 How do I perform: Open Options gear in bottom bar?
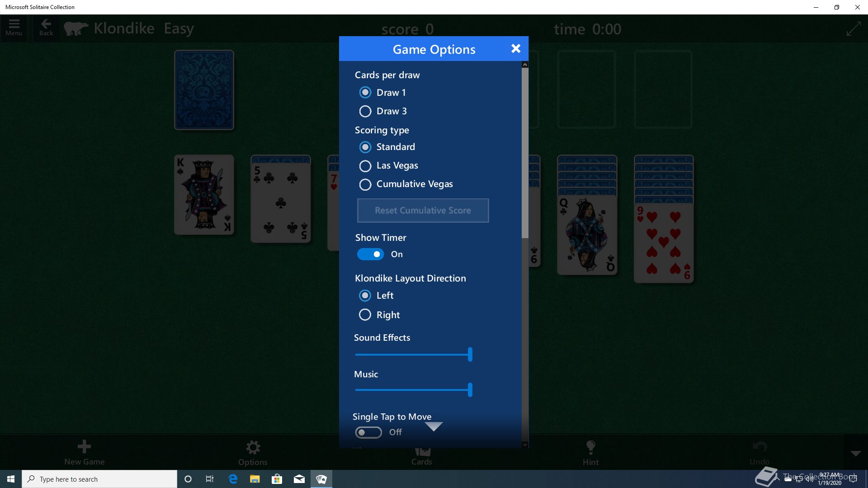[x=253, y=453]
